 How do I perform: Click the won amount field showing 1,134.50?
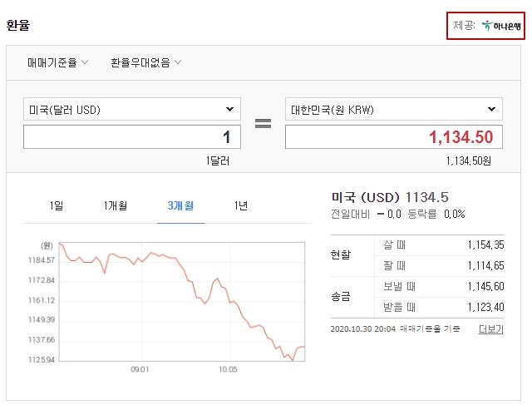pos(393,137)
